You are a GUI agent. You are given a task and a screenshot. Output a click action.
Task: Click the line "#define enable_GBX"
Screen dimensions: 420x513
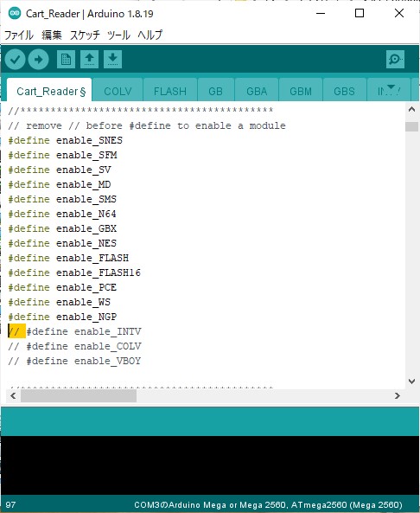click(62, 228)
